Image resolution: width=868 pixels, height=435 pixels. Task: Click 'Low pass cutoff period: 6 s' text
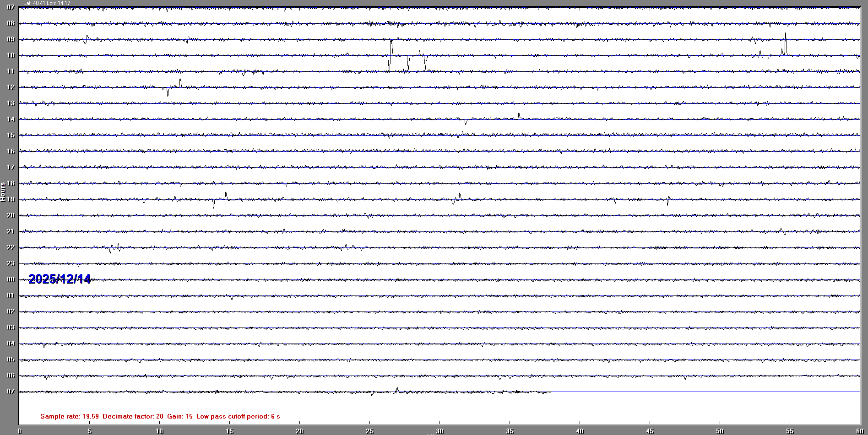point(238,416)
